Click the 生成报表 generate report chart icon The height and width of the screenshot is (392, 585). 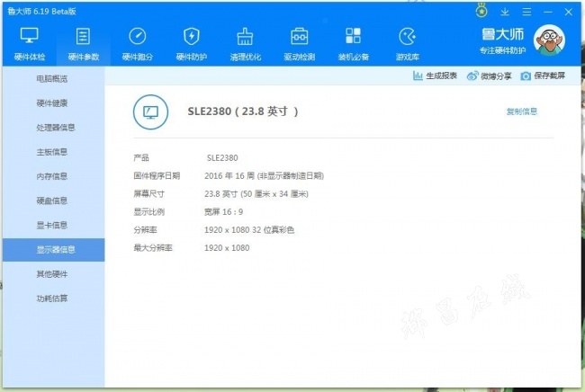(x=418, y=76)
